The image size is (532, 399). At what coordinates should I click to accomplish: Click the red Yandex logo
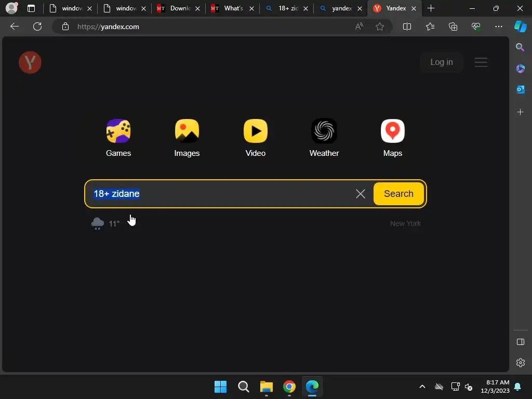(30, 62)
